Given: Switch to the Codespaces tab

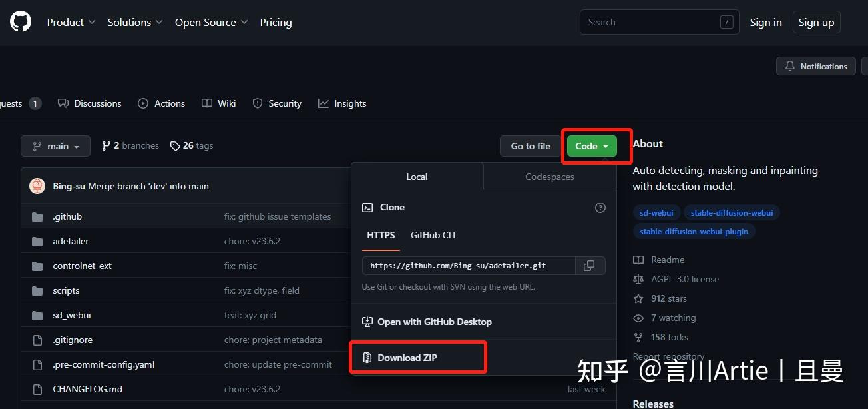Looking at the screenshot, I should coord(550,177).
